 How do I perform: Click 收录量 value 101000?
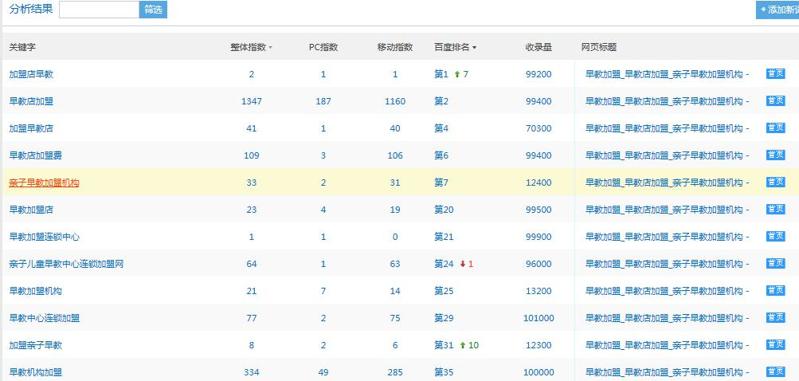coord(539,318)
